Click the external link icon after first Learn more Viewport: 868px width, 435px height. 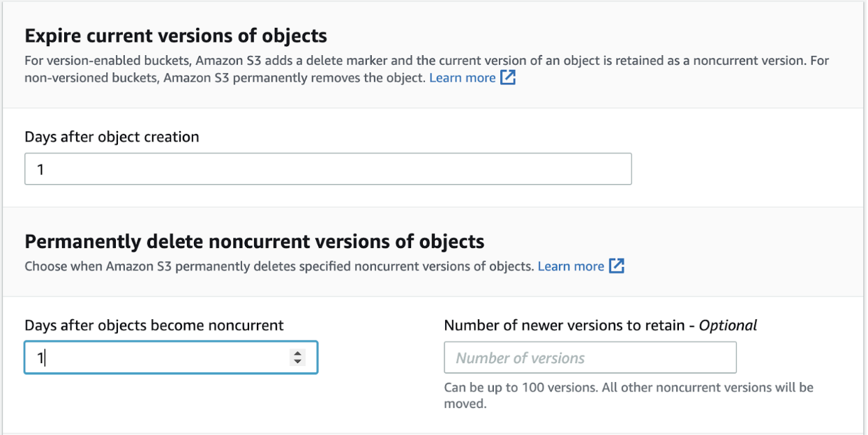point(507,77)
